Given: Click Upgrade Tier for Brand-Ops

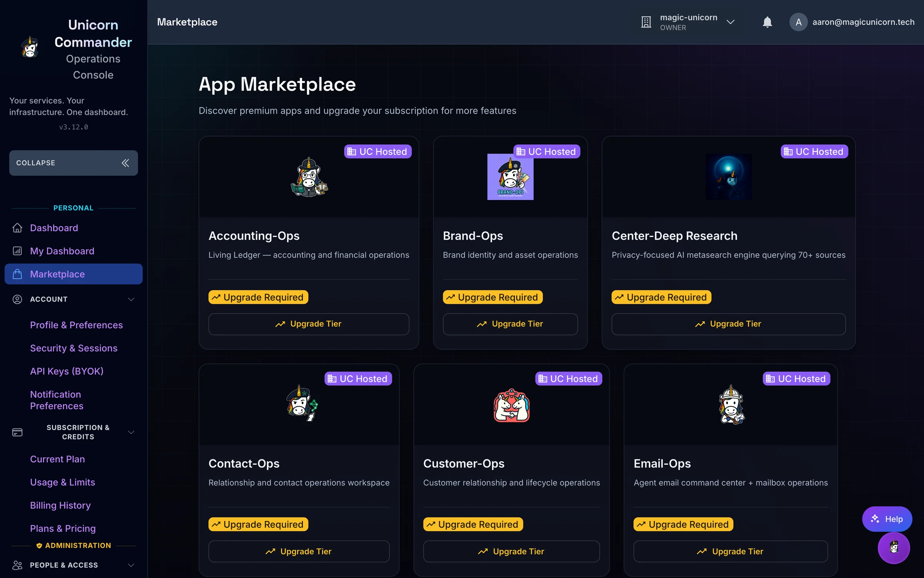Looking at the screenshot, I should coord(510,324).
